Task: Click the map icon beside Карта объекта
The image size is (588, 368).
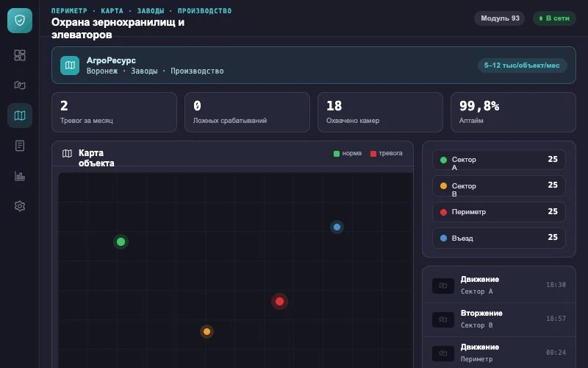Action: 67,153
